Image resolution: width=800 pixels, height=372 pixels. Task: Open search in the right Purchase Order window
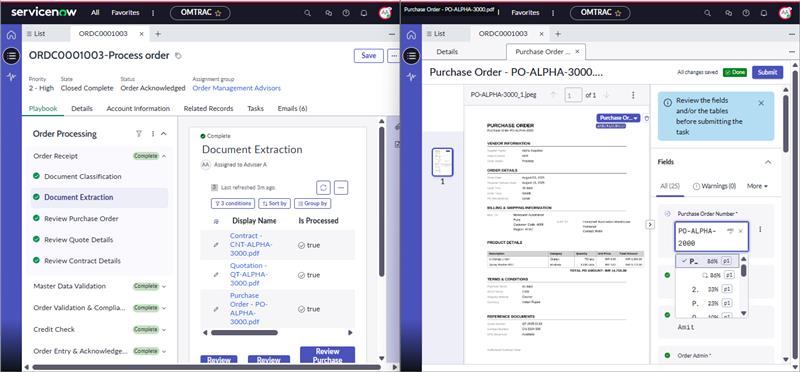(708, 13)
